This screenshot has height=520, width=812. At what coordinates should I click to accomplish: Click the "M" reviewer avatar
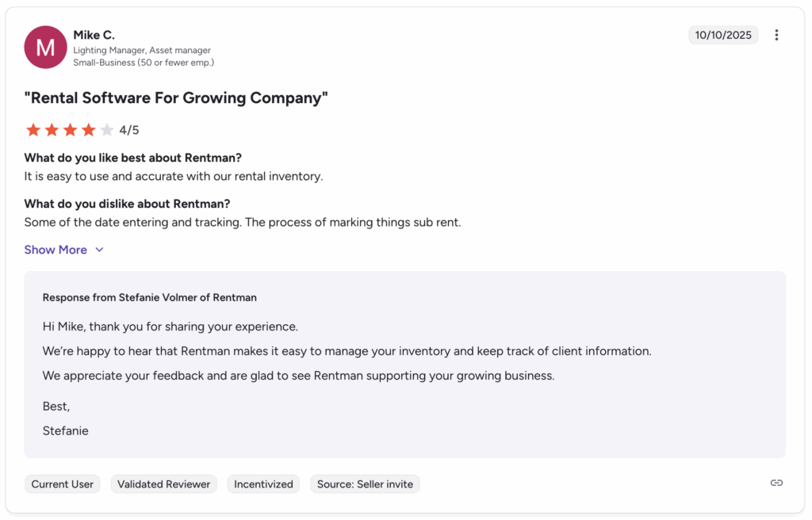pos(45,47)
